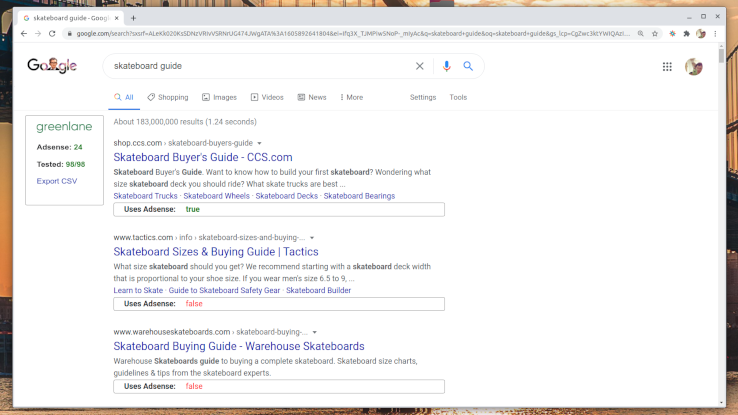Switch to the News tab
Image resolution: width=738 pixels, height=415 pixels.
312,97
